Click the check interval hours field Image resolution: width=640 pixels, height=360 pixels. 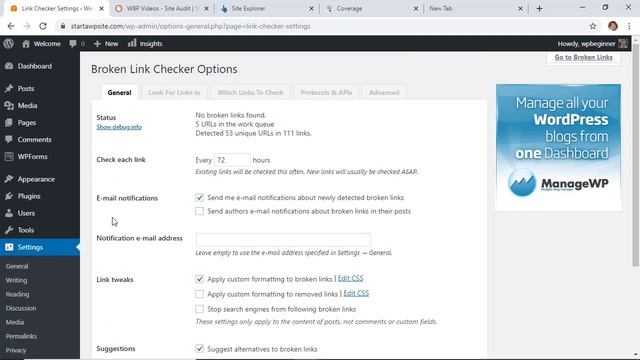pos(232,160)
